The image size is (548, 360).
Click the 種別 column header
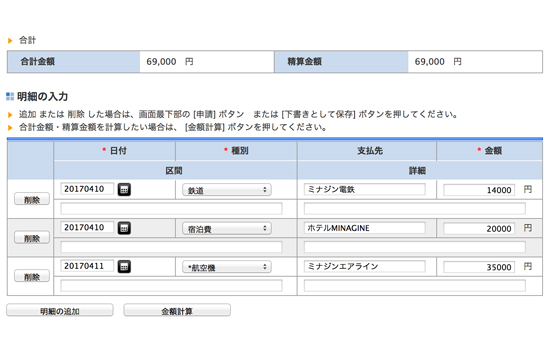pyautogui.click(x=236, y=151)
